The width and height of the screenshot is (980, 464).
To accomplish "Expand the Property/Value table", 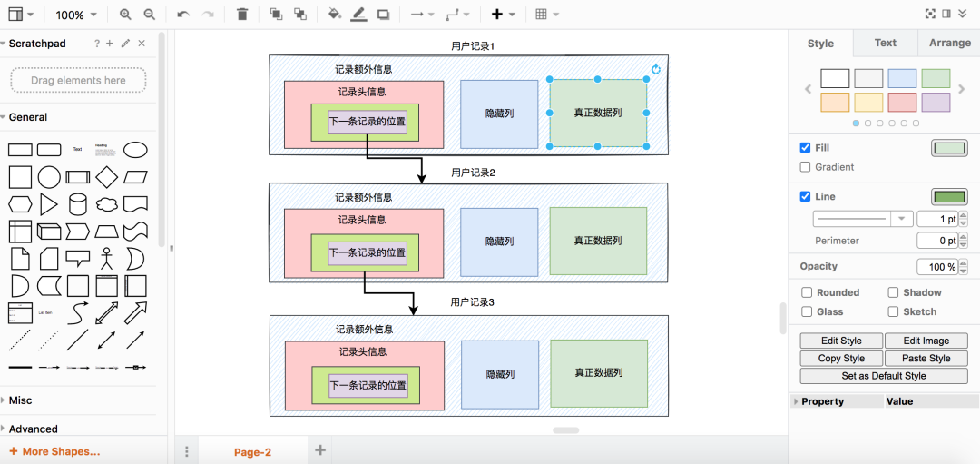I will pos(797,401).
